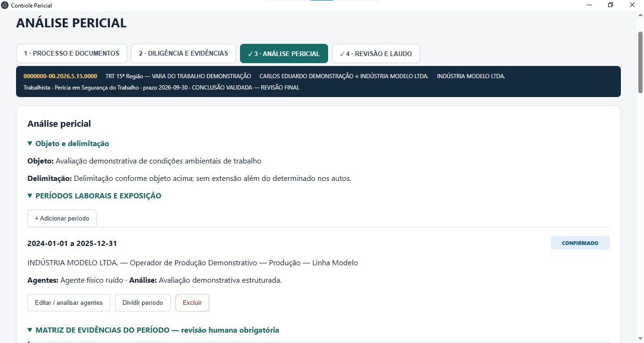Image resolution: width=644 pixels, height=343 pixels.
Task: Click the Operador de Produção Demonstrativo line
Action: click(x=192, y=263)
